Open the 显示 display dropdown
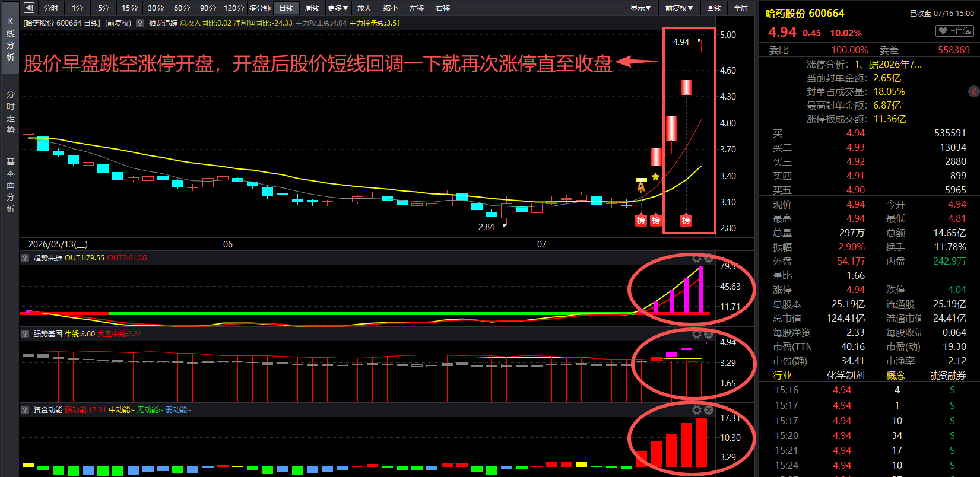 640,8
